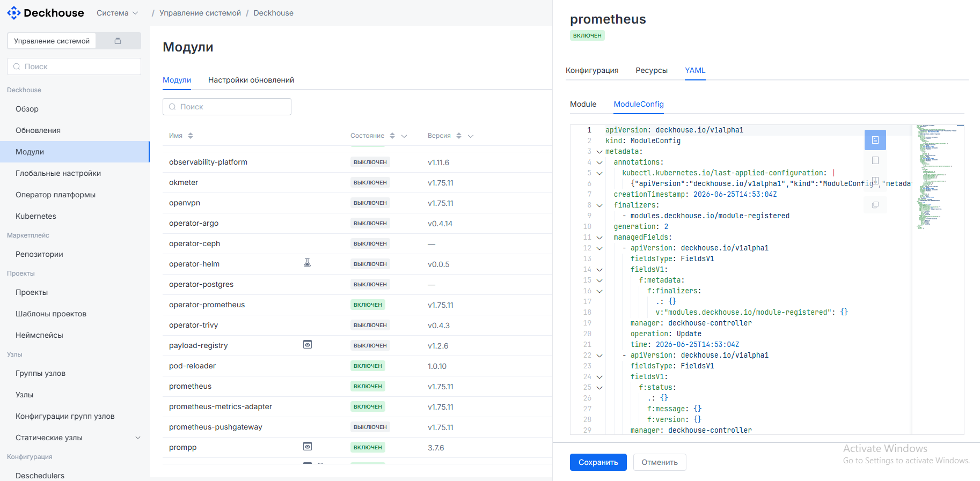
Task: Open Состояние column filter dropdown
Action: (x=404, y=136)
